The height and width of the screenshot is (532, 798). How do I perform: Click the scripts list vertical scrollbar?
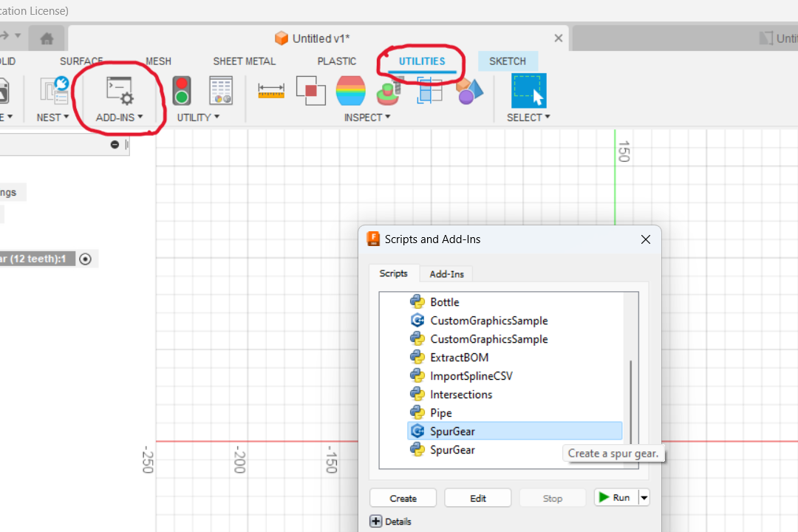(x=630, y=402)
